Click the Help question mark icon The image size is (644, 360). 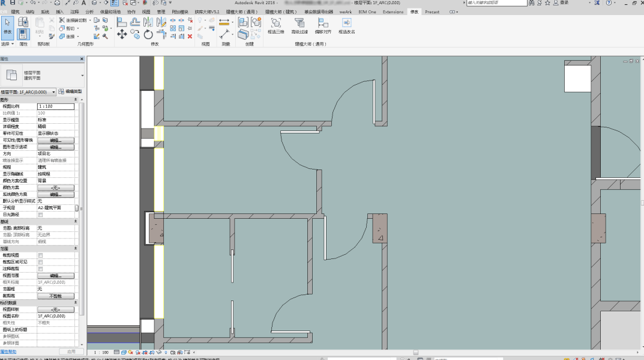pos(609,3)
